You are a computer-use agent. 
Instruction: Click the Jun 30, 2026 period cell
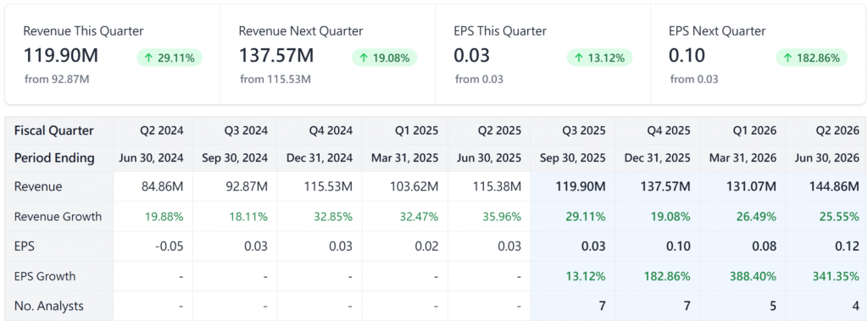[826, 158]
